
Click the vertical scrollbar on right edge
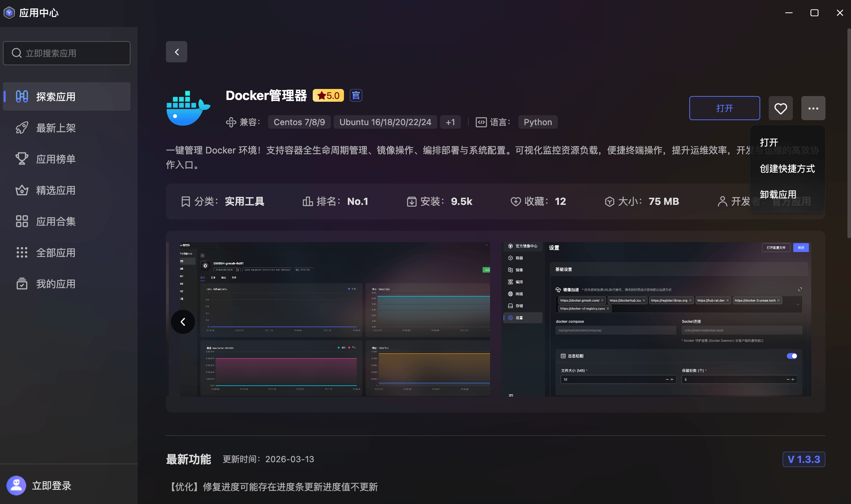click(x=849, y=133)
